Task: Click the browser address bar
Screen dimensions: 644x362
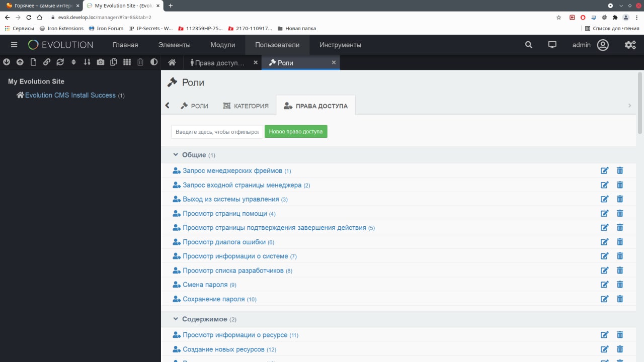Action: tap(302, 17)
